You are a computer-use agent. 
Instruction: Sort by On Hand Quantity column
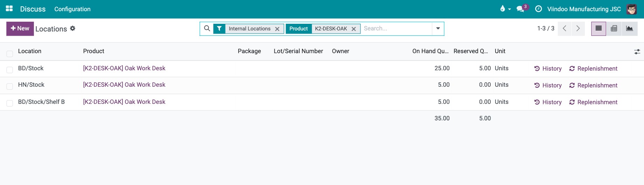[x=430, y=51]
